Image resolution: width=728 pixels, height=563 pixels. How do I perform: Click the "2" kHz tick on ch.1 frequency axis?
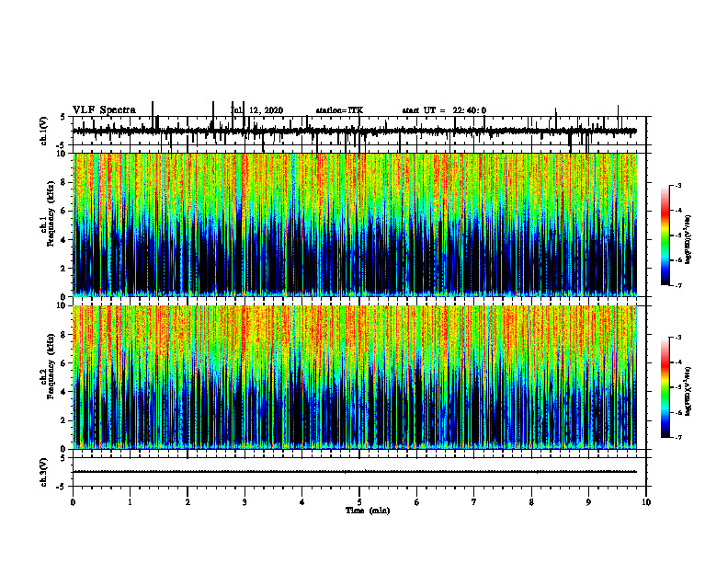[64, 268]
